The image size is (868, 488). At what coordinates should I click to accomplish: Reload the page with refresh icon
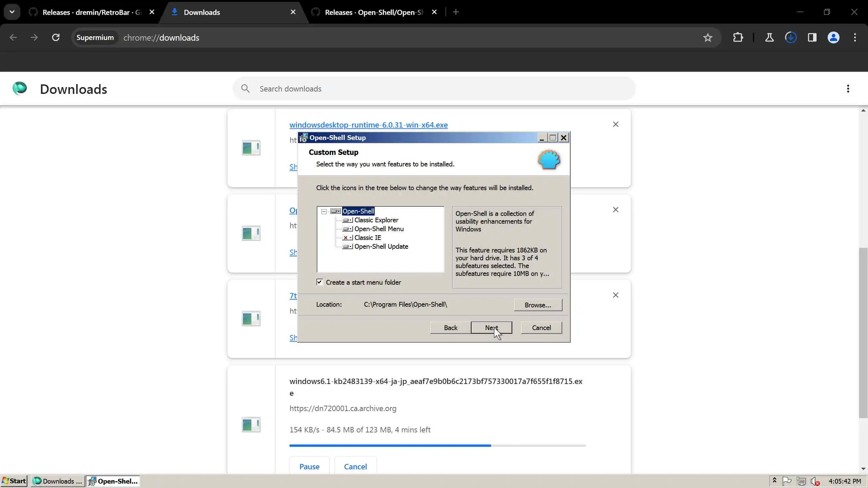coord(56,38)
